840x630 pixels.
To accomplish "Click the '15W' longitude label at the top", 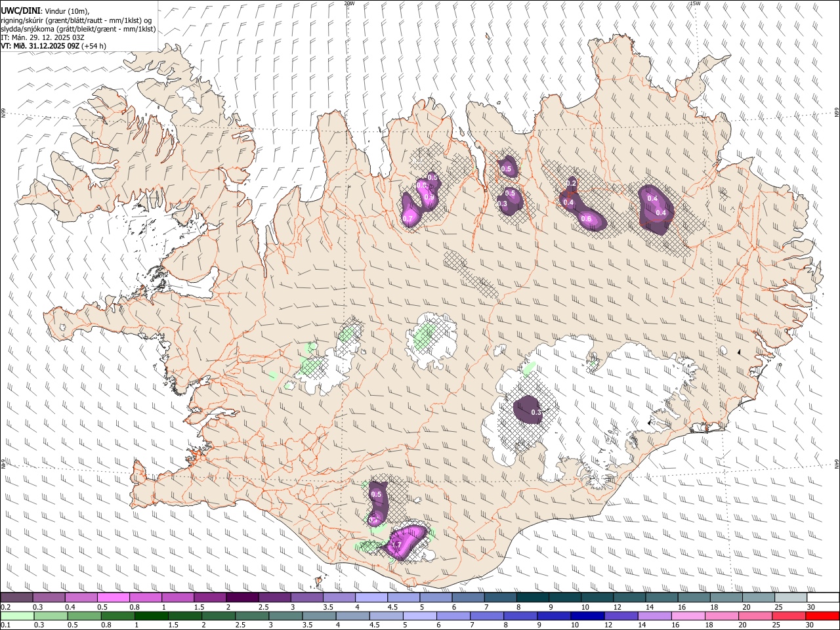I will point(695,4).
